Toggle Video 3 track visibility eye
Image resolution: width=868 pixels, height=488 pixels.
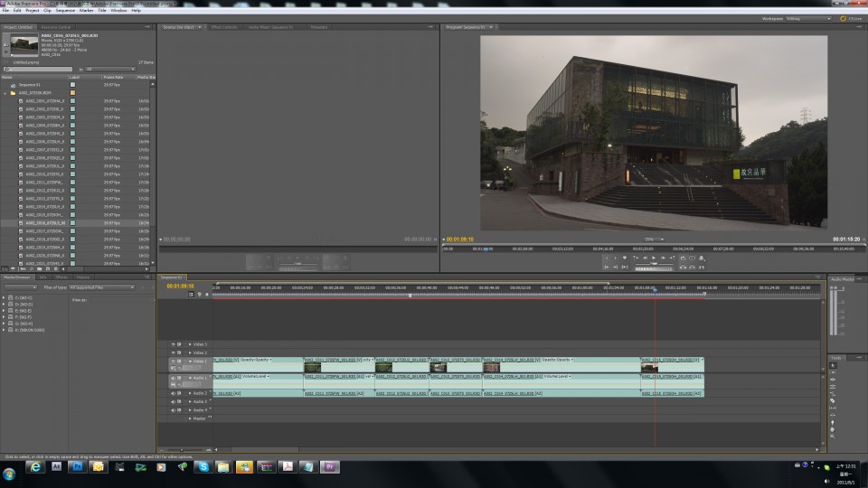(x=174, y=344)
